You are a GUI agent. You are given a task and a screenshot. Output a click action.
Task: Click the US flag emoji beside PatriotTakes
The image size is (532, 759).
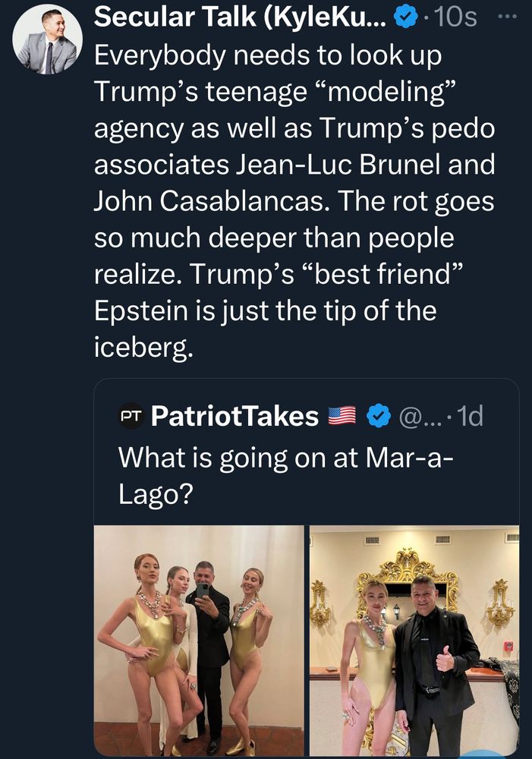pyautogui.click(x=342, y=416)
